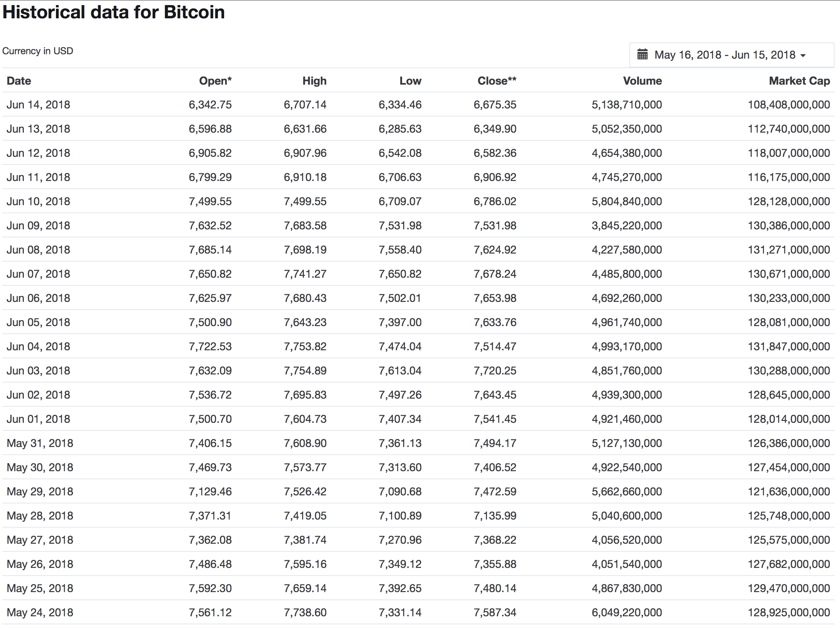This screenshot has height=628, width=840.
Task: Select the May 28, 2018 date cell
Action: coord(40,516)
